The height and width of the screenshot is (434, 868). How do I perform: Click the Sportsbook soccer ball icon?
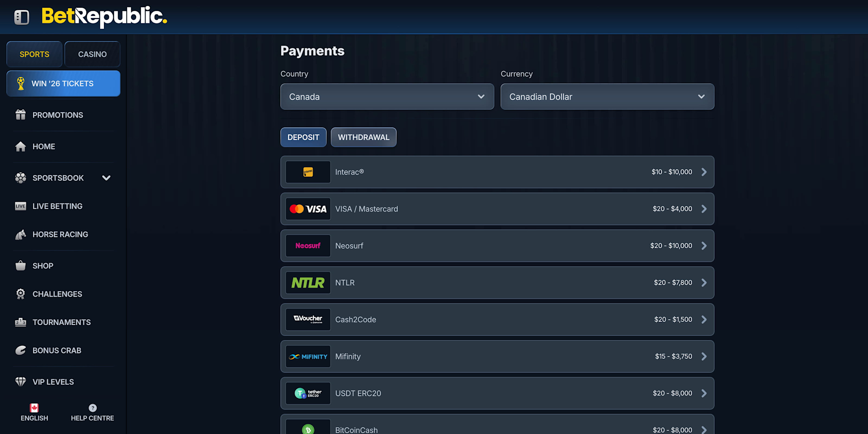(21, 178)
